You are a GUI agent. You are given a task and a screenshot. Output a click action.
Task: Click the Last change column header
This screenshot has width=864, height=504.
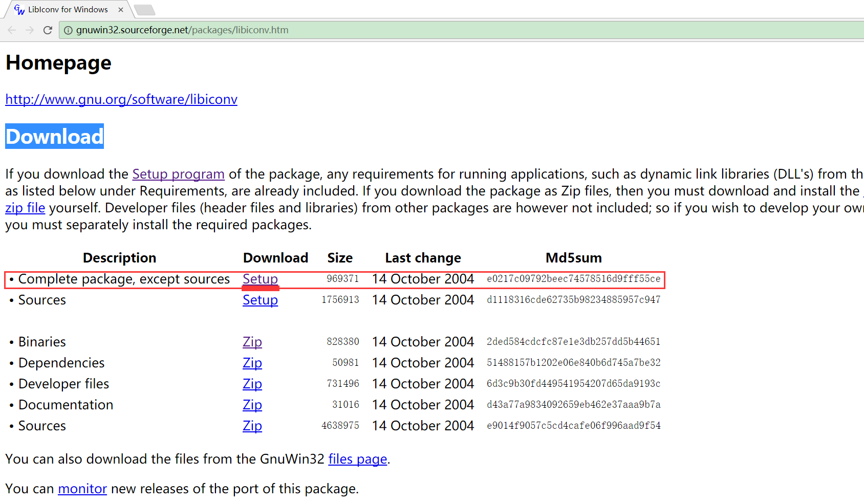pyautogui.click(x=423, y=258)
